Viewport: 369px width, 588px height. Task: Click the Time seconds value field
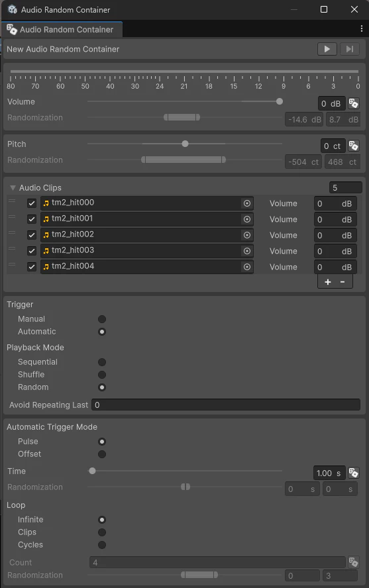(329, 473)
